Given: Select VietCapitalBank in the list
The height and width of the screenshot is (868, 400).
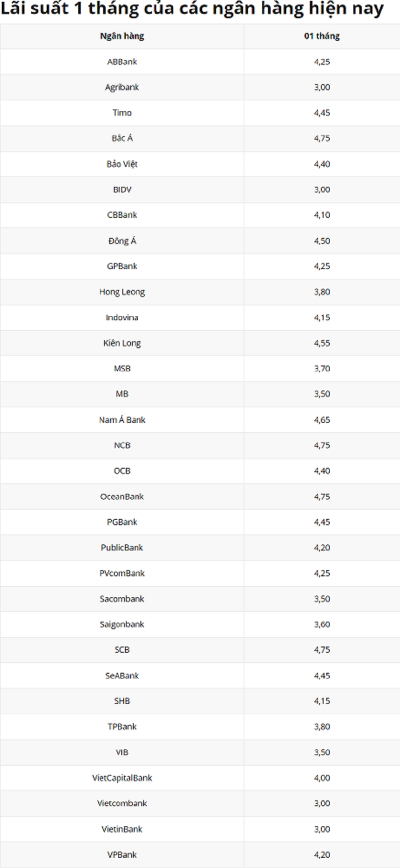Looking at the screenshot, I should click(122, 778).
